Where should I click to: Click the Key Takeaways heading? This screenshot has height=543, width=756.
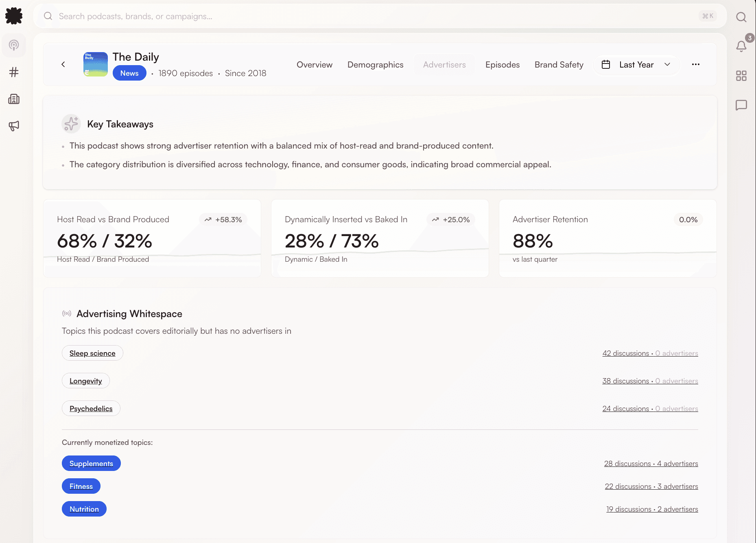[120, 124]
